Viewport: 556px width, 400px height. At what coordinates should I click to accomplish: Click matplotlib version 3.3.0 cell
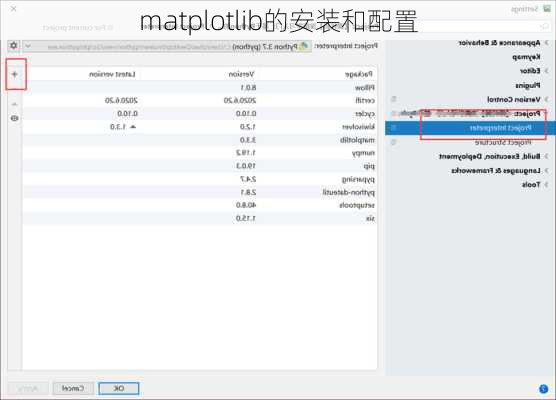point(248,140)
